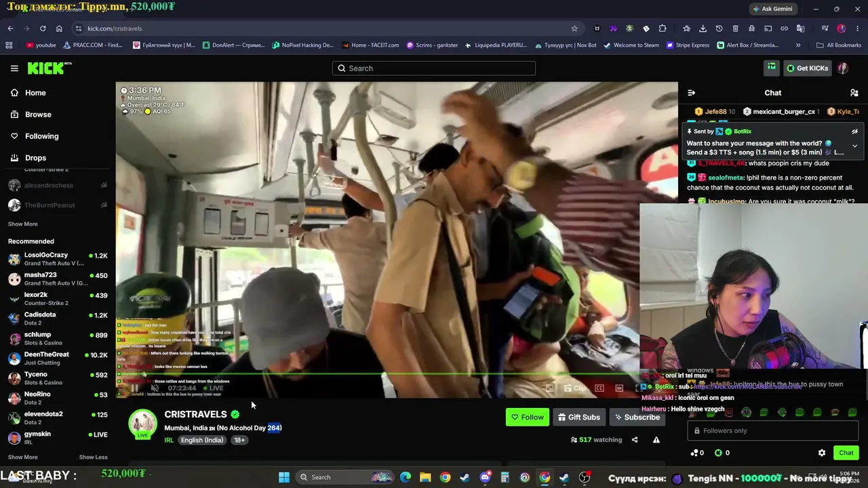Show more recommended channels
Screen dimensions: 868x488
click(x=23, y=457)
